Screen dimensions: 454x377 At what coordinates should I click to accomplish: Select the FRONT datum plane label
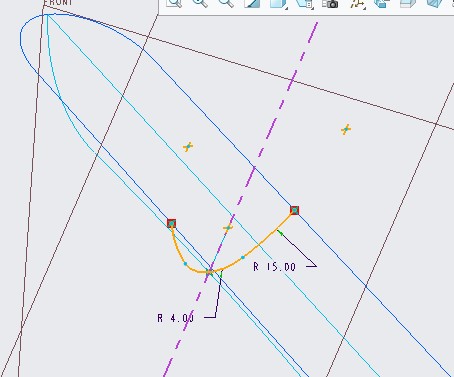pyautogui.click(x=58, y=2)
